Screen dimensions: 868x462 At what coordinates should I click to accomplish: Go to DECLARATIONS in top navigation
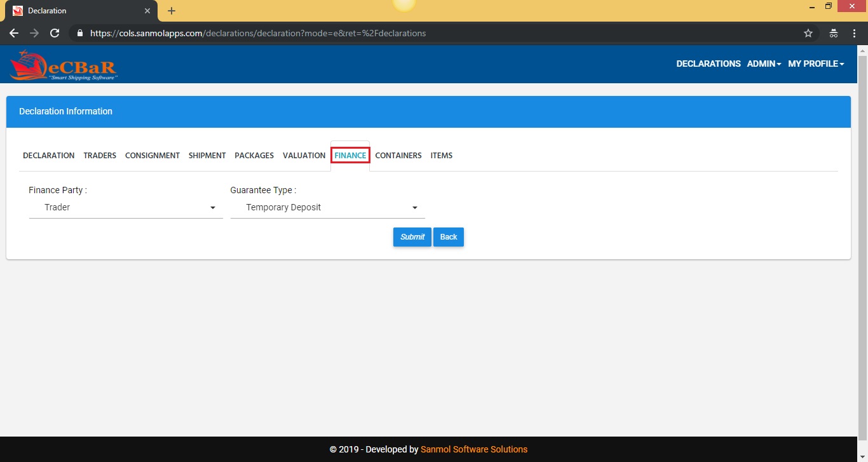pyautogui.click(x=709, y=64)
